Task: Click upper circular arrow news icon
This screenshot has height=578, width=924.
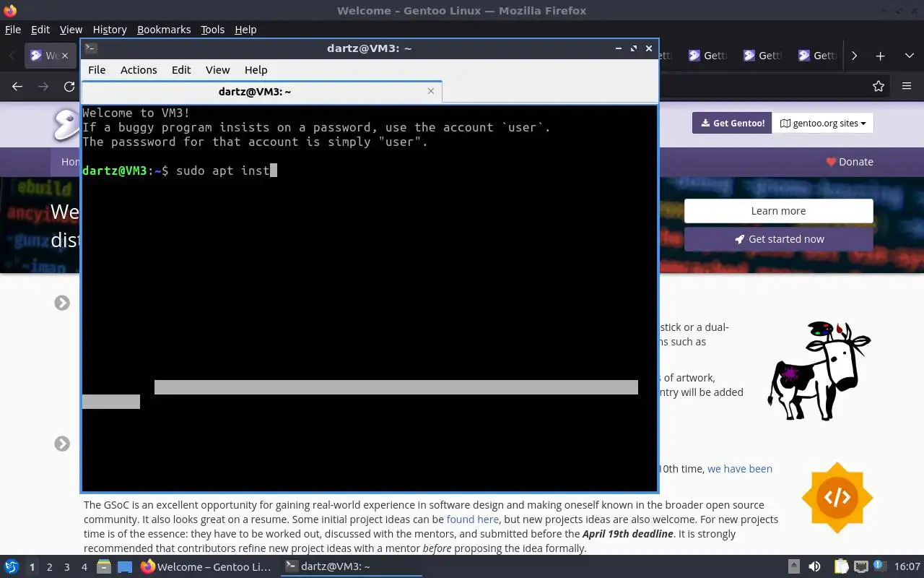Action: click(62, 303)
